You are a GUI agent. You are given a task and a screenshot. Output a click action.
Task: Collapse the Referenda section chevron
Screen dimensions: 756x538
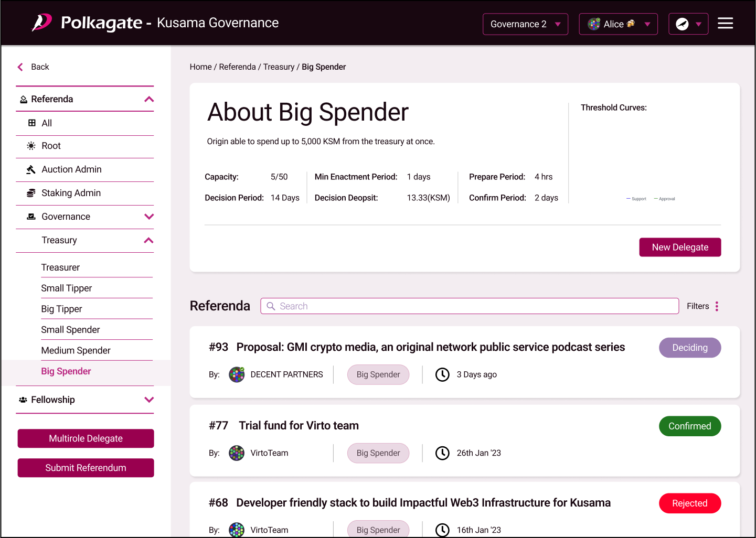[149, 99]
